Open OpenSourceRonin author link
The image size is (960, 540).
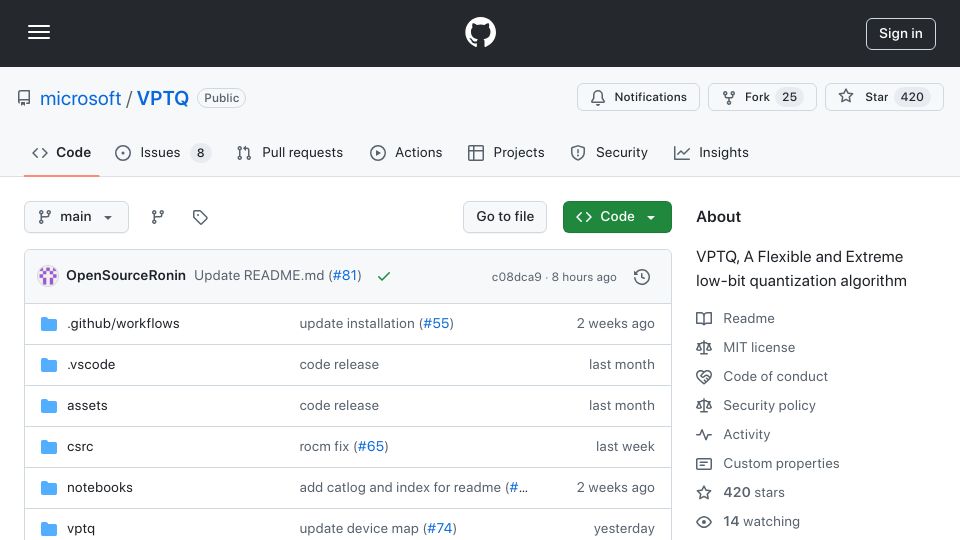(126, 276)
